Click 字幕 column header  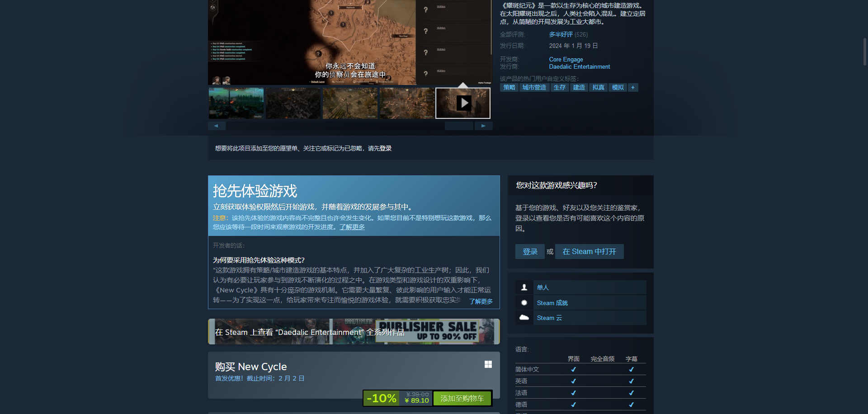631,359
